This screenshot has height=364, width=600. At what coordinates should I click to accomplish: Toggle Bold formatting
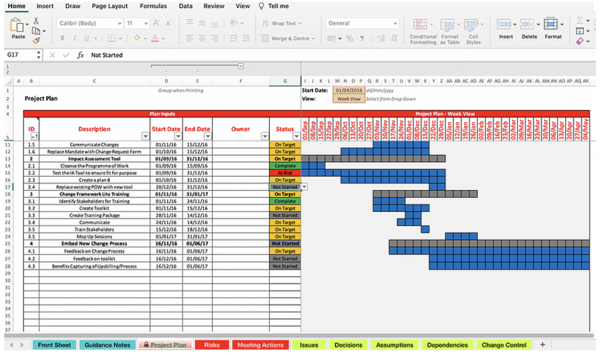tap(62, 38)
